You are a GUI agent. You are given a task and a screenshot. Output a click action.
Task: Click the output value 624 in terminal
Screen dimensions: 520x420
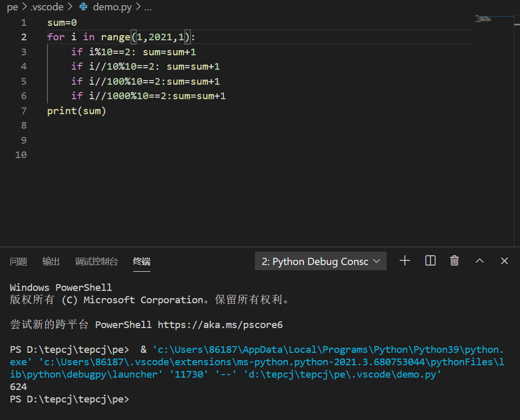[19, 387]
